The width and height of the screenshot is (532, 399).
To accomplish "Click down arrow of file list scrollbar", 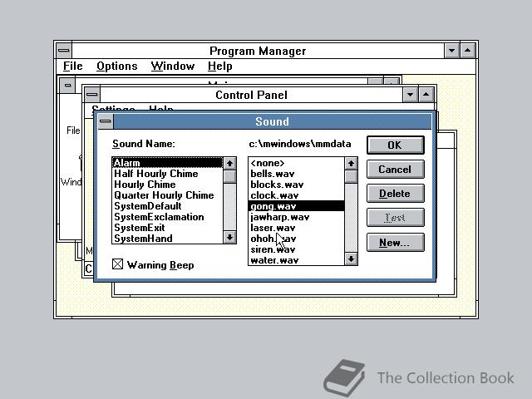I will [x=351, y=259].
